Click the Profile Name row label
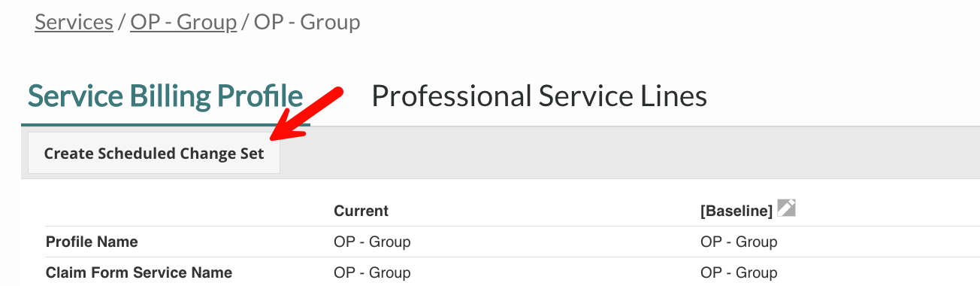Image resolution: width=980 pixels, height=286 pixels. click(x=92, y=242)
